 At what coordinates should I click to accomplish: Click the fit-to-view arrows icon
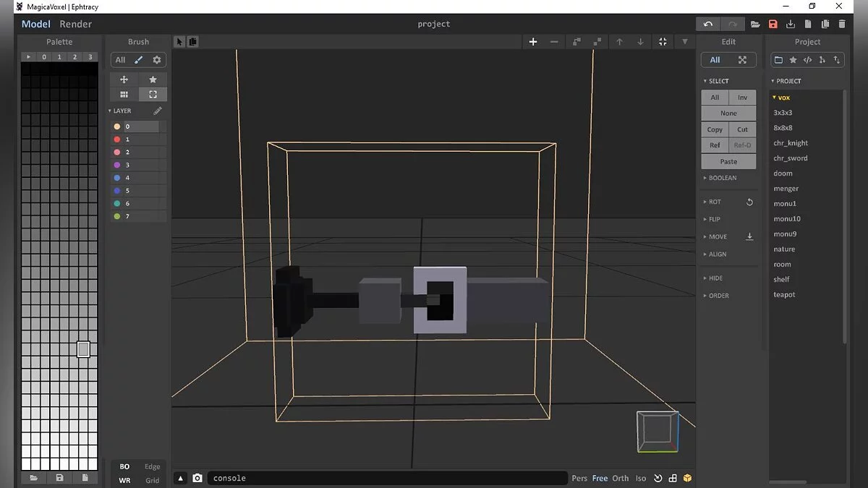pyautogui.click(x=663, y=42)
